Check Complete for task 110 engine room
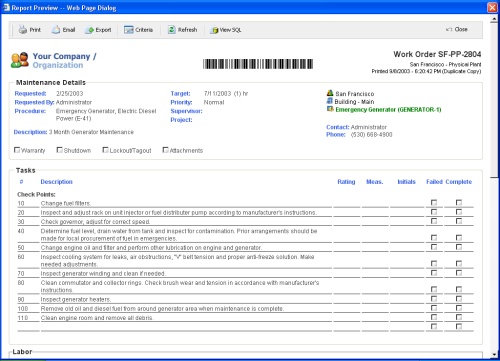Viewport: 500px width, 361px height. (459, 317)
